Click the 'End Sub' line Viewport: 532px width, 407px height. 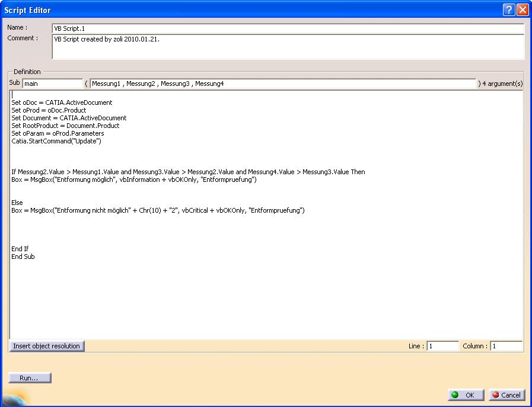[x=23, y=257]
